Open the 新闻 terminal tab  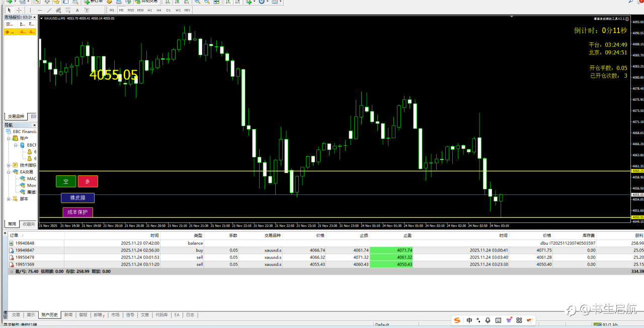[x=68, y=315]
